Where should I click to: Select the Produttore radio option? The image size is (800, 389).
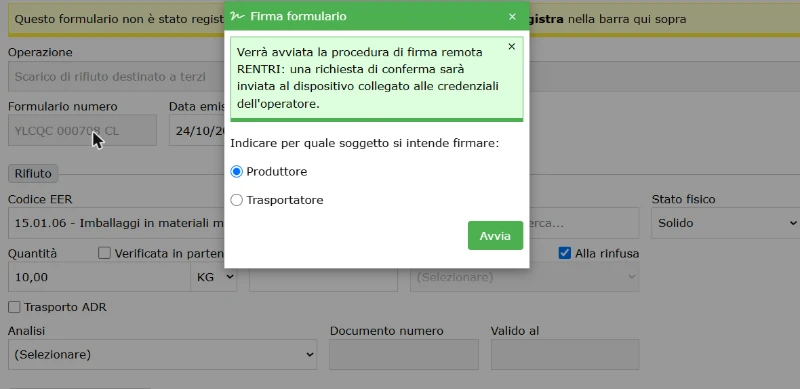[236, 172]
